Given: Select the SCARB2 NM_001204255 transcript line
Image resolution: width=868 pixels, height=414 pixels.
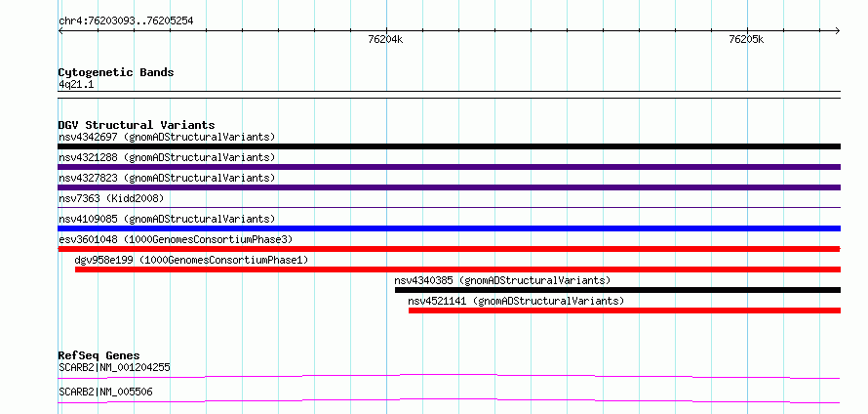Looking at the screenshot, I should coord(449,377).
